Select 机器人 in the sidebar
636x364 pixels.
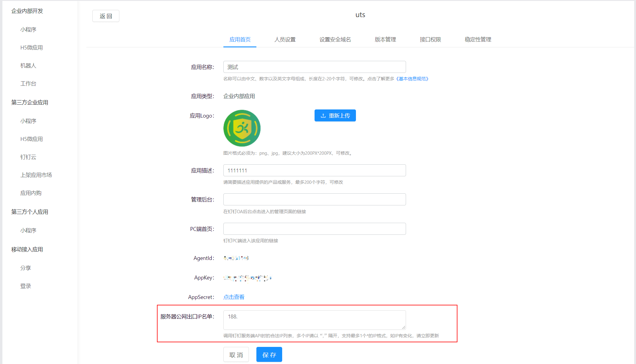coord(28,66)
